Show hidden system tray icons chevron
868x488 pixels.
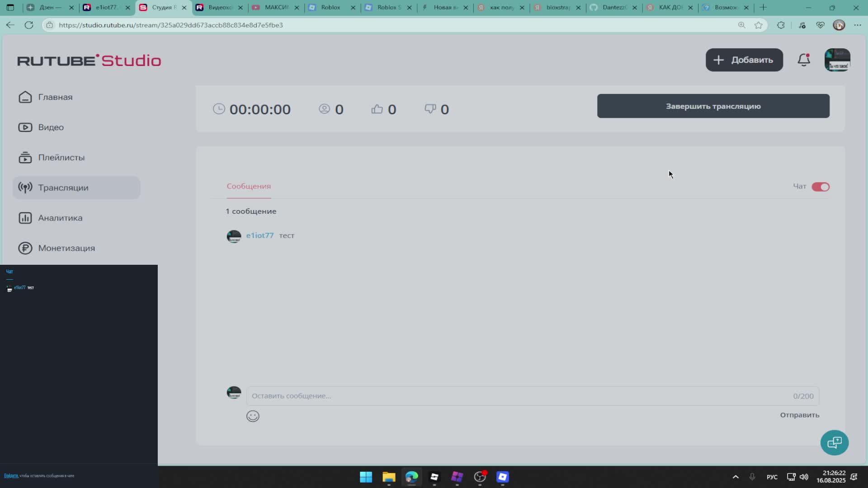pos(736,477)
